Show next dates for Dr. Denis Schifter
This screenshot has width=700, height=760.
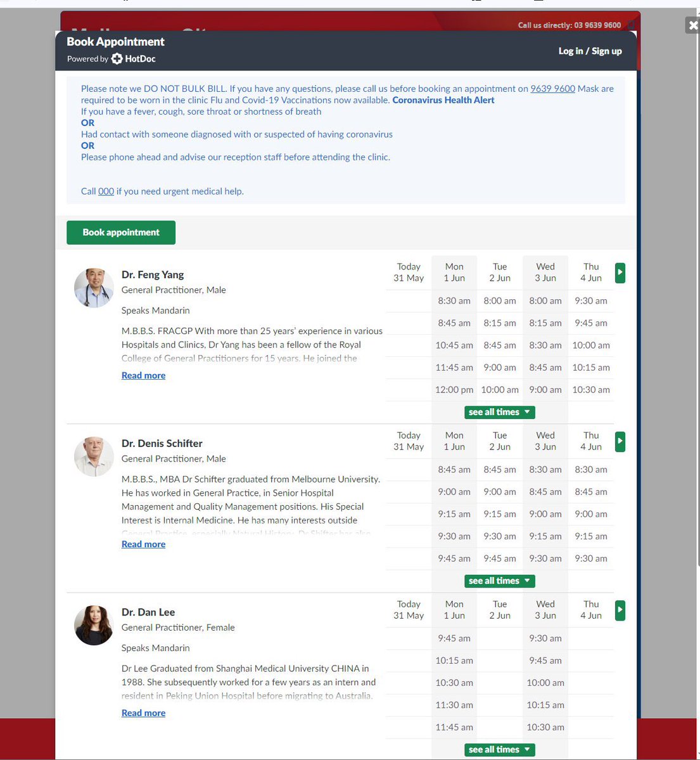[x=620, y=442]
